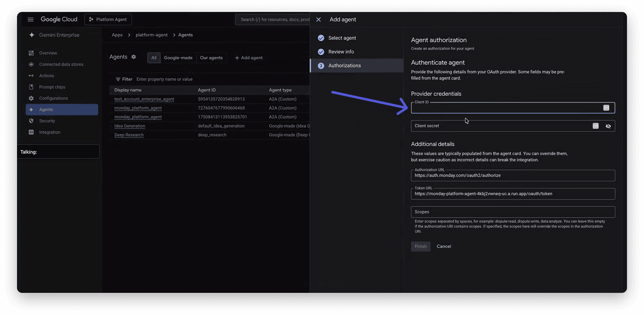Open Agents settings gear icon

(134, 57)
